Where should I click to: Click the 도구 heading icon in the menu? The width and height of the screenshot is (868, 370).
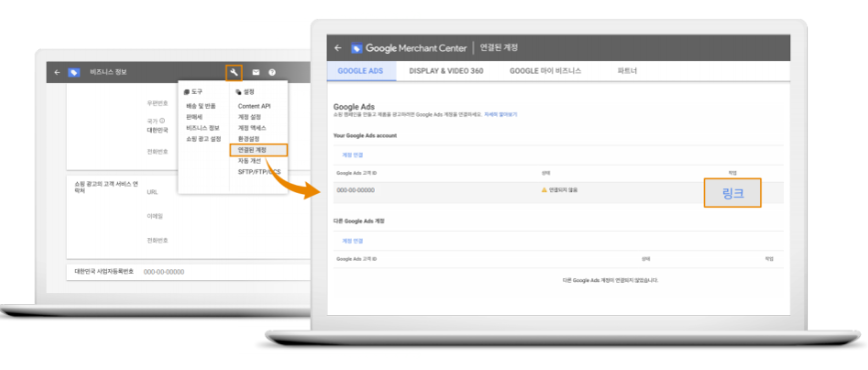click(187, 92)
